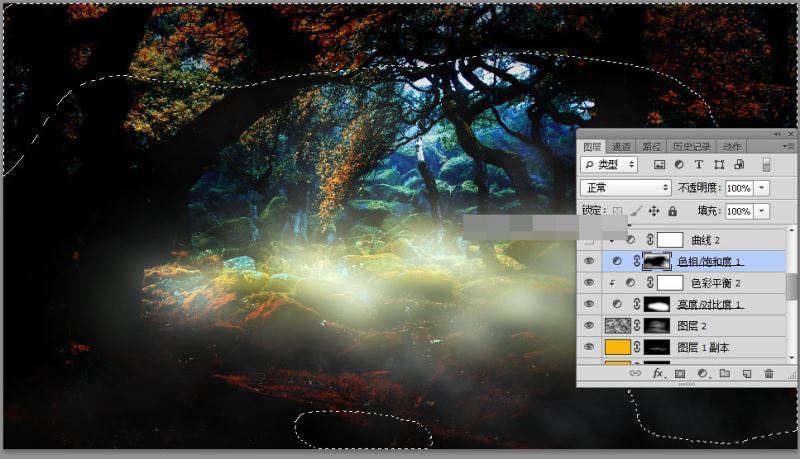
Task: Hide the 色相/饱和度 1 layer
Action: click(x=589, y=261)
